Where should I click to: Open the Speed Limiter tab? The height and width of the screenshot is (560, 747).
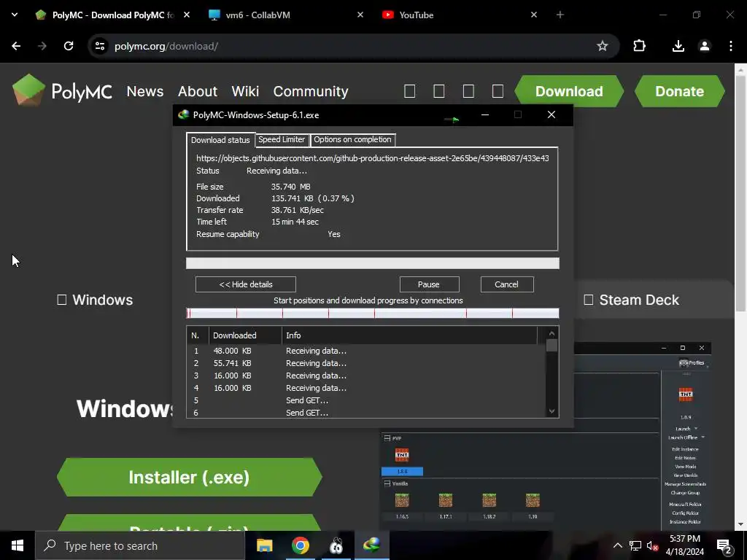click(282, 139)
